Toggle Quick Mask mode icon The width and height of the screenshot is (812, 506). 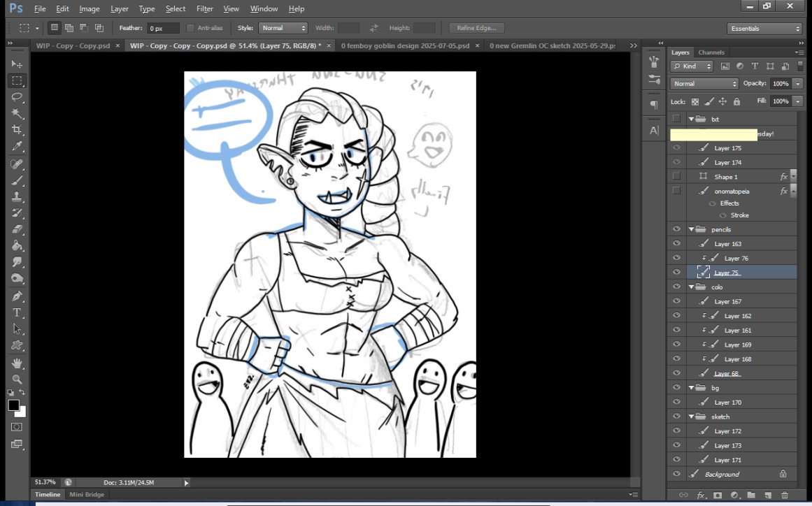[x=17, y=427]
